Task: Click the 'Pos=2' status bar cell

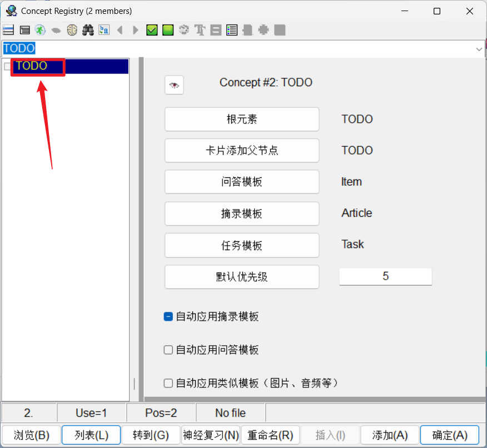Action: (161, 413)
